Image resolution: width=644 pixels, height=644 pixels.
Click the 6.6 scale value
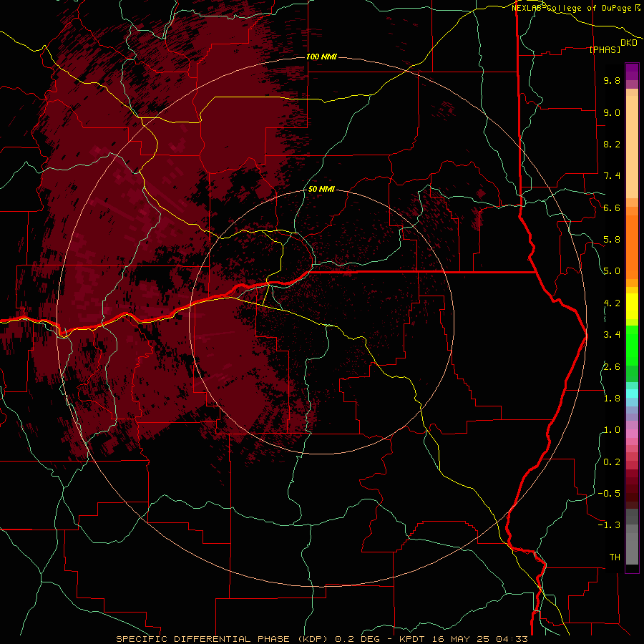coord(612,208)
